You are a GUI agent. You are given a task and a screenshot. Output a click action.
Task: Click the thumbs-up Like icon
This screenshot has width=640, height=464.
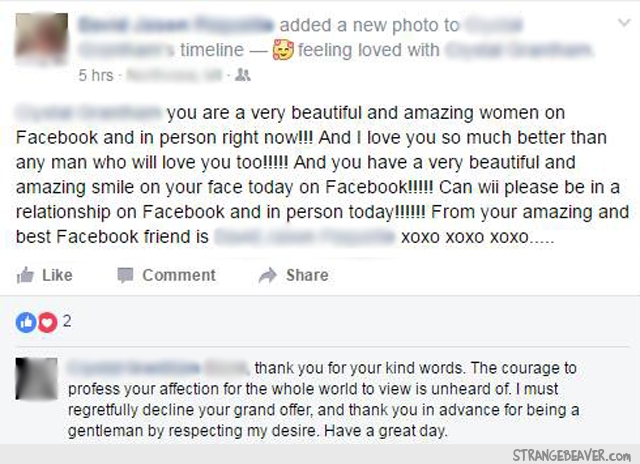pyautogui.click(x=26, y=275)
